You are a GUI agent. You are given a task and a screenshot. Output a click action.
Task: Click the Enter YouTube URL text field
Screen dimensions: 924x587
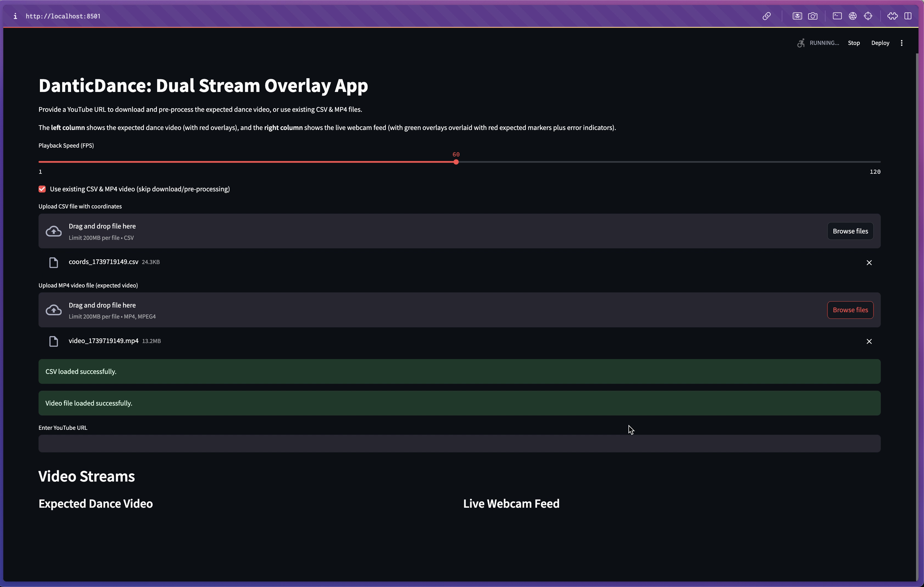tap(459, 444)
